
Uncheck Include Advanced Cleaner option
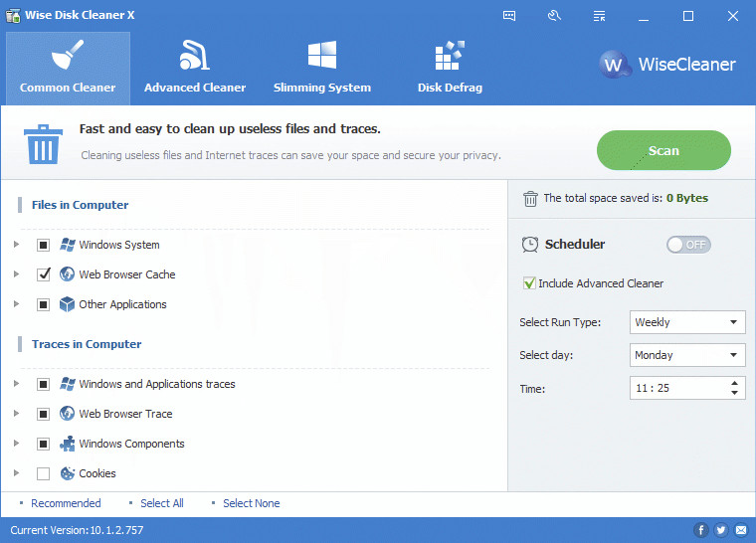pos(529,283)
